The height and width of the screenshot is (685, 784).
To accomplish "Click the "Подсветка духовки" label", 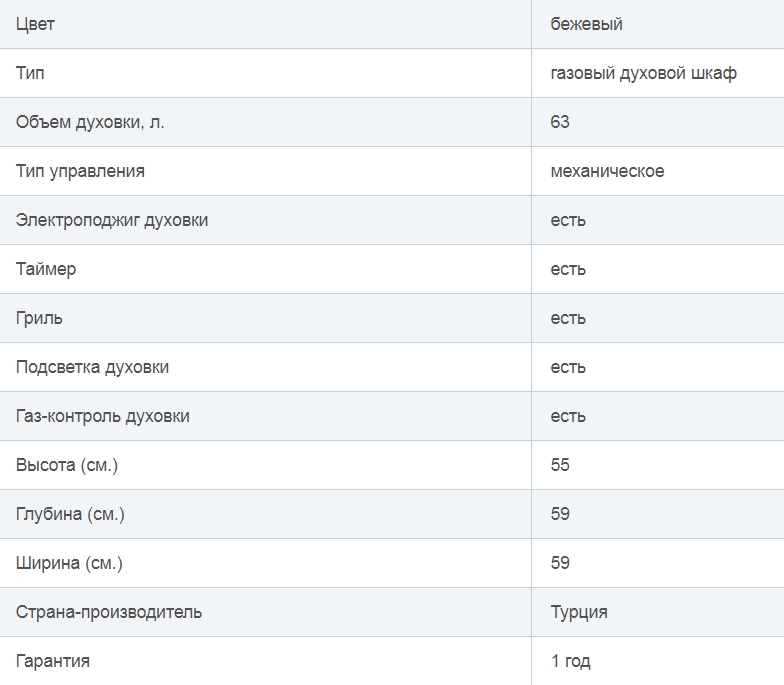I will 92,367.
